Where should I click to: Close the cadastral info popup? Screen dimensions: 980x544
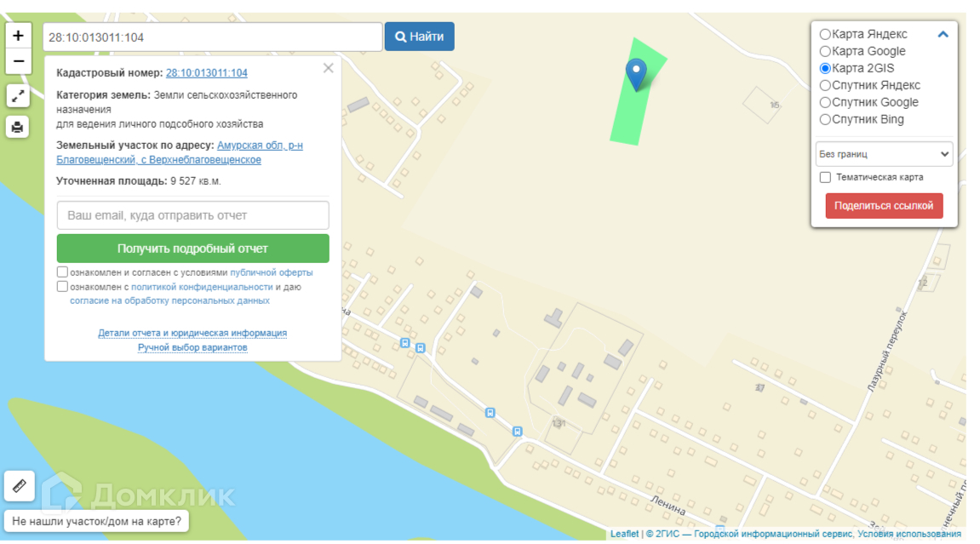click(x=328, y=68)
